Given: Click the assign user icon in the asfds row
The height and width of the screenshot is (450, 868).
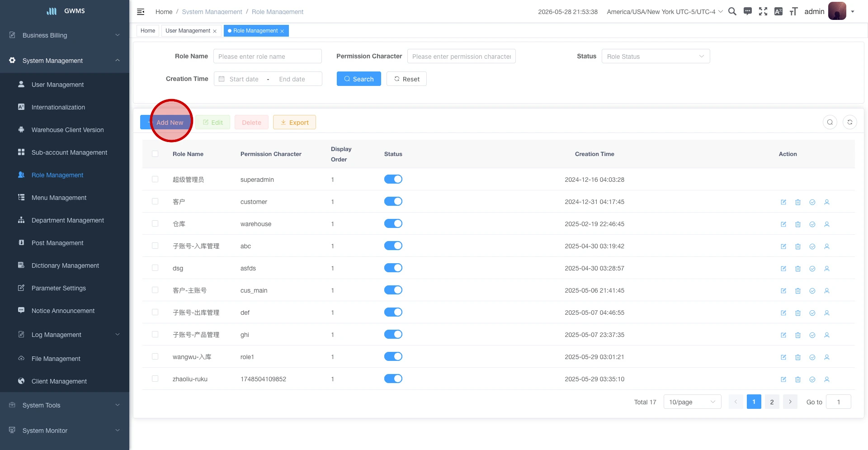Looking at the screenshot, I should [x=827, y=269].
